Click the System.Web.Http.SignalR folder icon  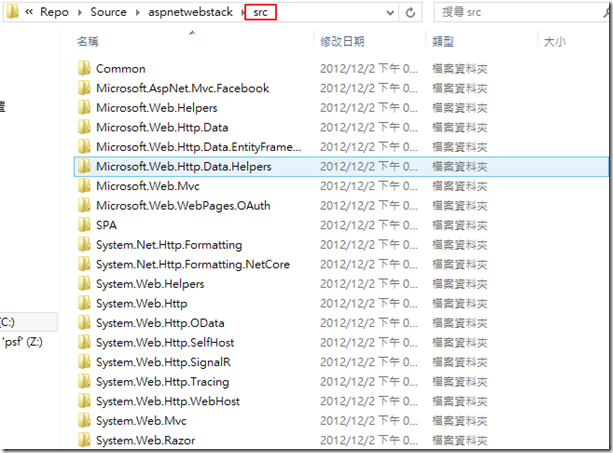84,362
